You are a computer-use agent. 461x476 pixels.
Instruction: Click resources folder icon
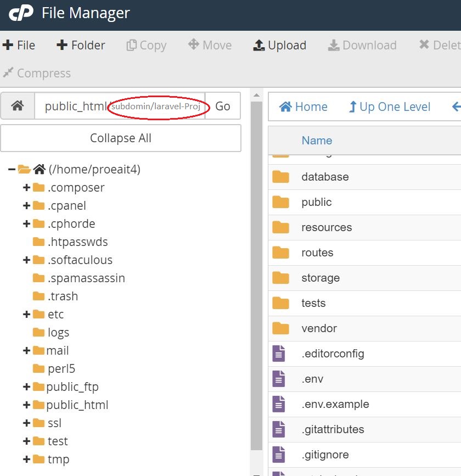[x=280, y=227]
